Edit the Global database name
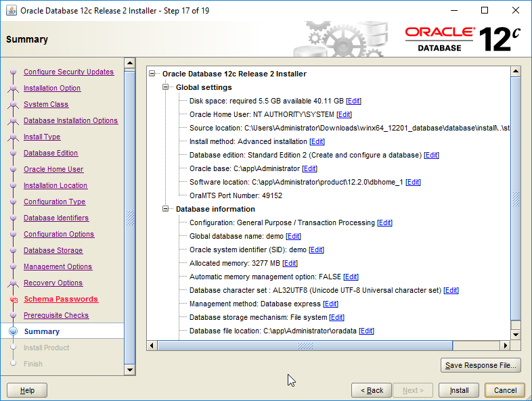This screenshot has height=401, width=532. point(293,236)
